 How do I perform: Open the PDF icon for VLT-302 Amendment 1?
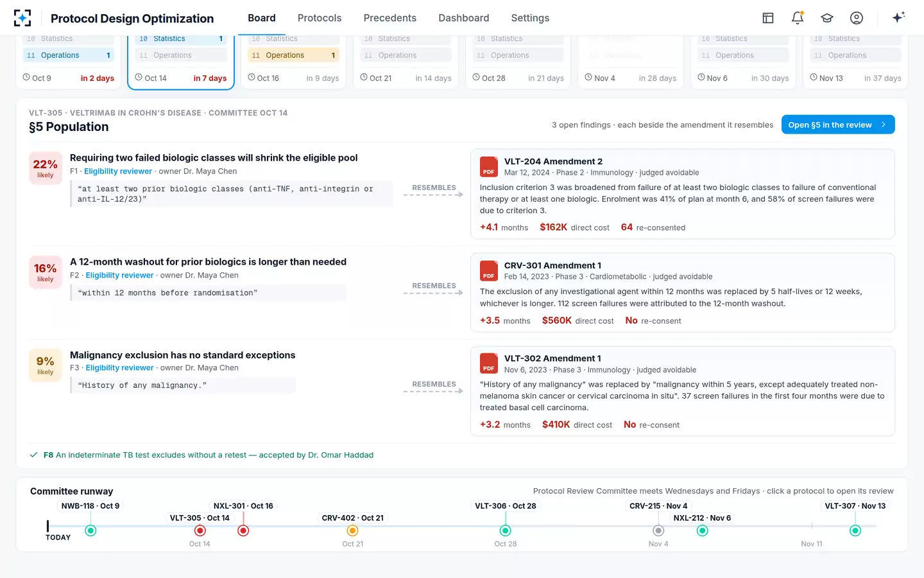(x=489, y=364)
